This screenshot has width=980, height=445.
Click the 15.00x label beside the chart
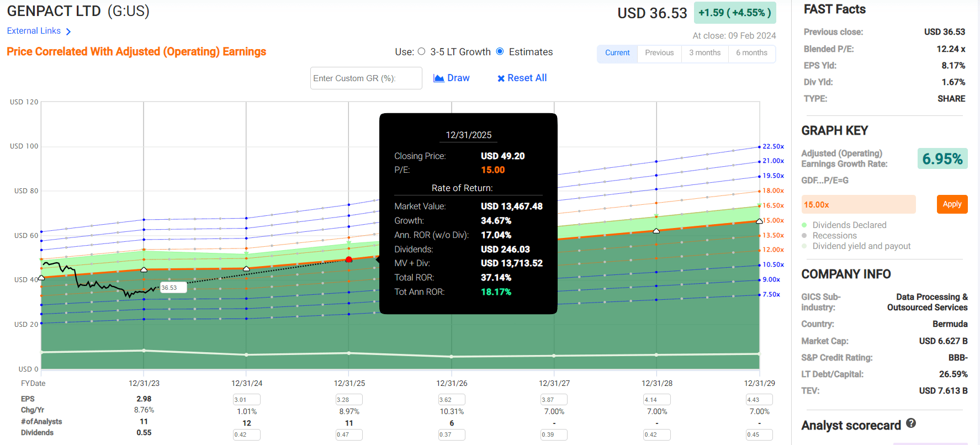pyautogui.click(x=773, y=220)
